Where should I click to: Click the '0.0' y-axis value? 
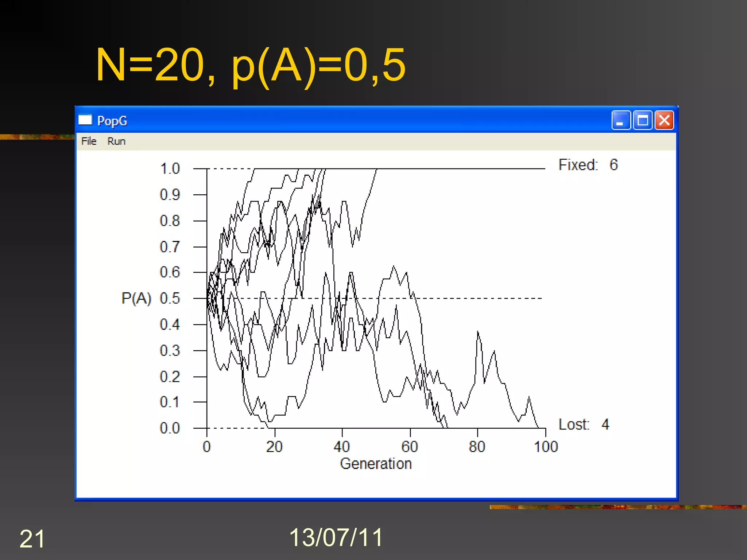[x=170, y=428]
